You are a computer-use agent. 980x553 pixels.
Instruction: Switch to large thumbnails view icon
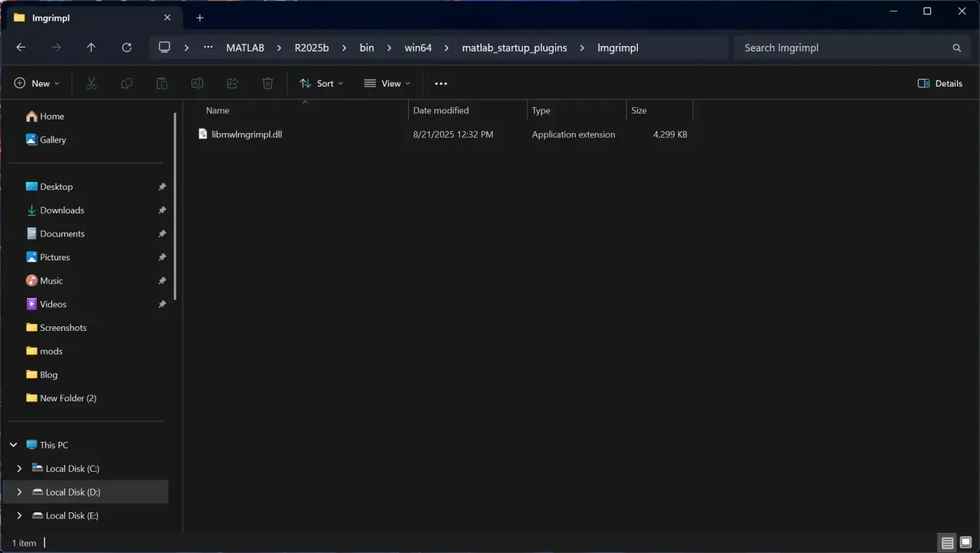tap(966, 543)
